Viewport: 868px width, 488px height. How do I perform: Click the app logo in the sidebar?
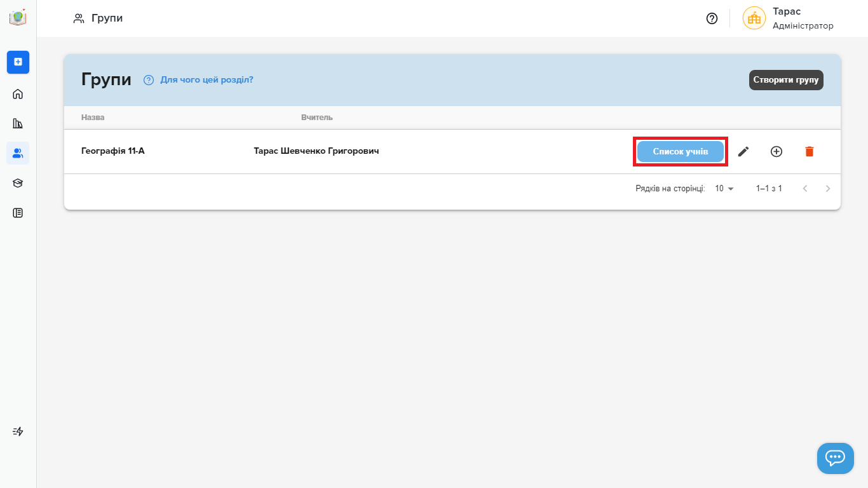[18, 18]
